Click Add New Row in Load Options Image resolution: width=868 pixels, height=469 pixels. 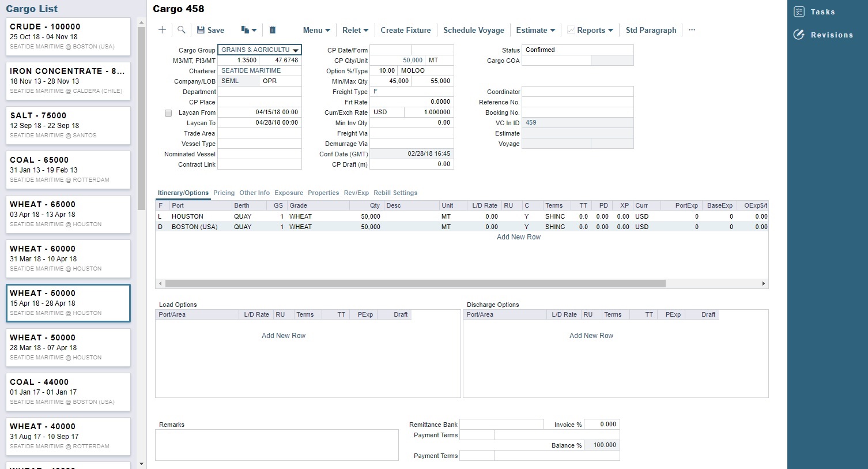284,336
